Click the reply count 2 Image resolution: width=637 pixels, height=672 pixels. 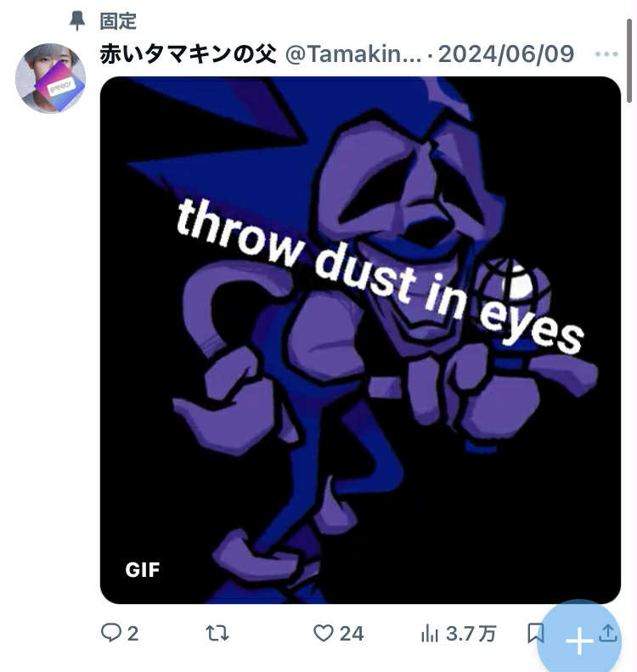[x=132, y=634]
